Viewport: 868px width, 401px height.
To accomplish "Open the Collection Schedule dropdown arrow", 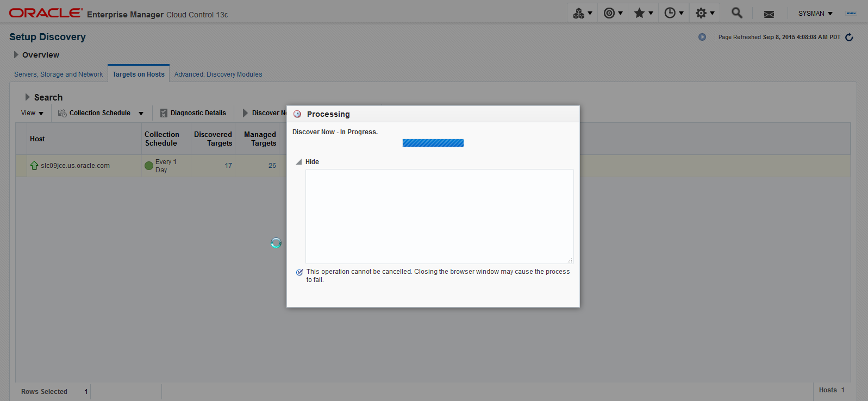I will [x=141, y=114].
